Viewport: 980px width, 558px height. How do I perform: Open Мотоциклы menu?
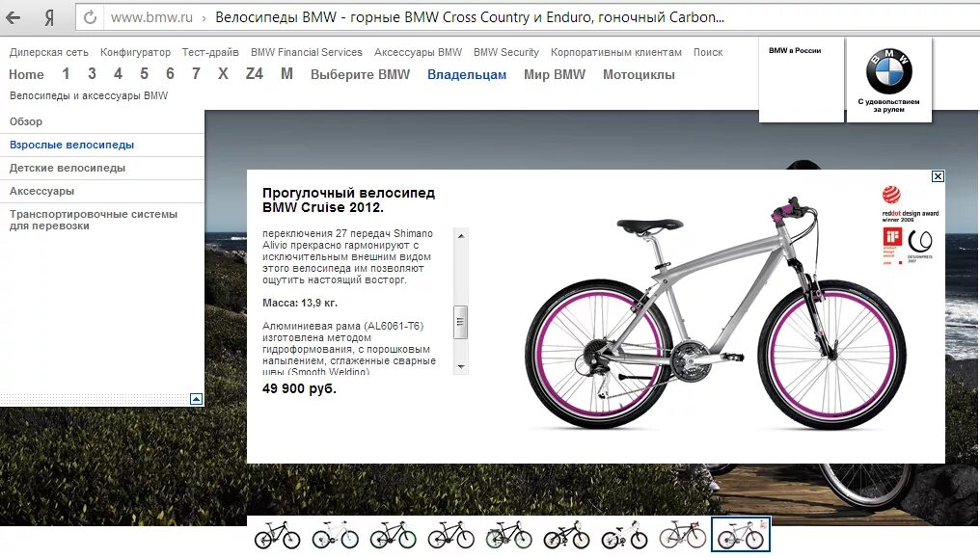click(639, 75)
